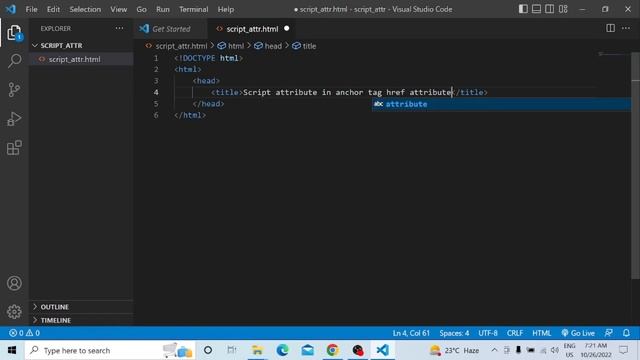Expand the TIMELINE section
Image resolution: width=640 pixels, height=360 pixels.
(81, 320)
